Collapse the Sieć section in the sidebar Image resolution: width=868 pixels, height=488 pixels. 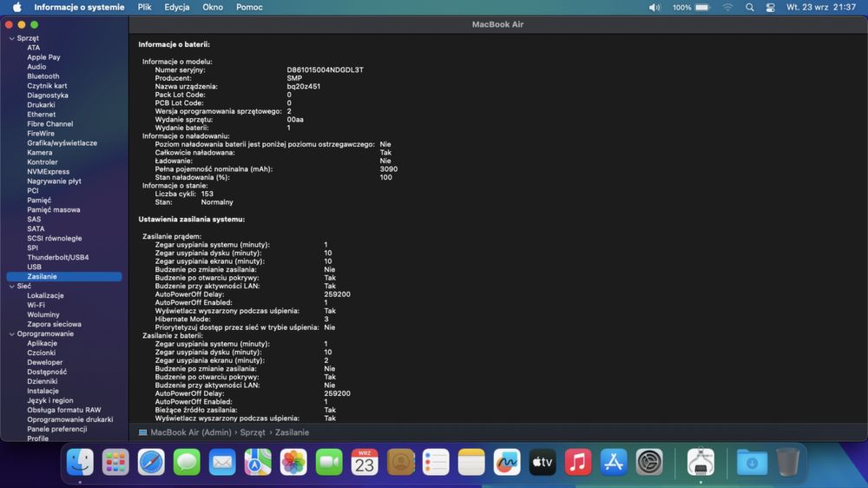[x=11, y=287]
